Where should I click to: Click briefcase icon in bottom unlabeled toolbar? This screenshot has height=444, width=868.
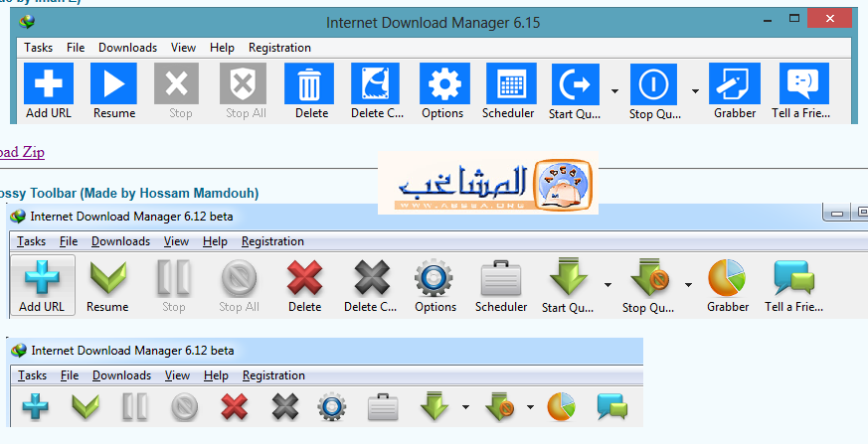pyautogui.click(x=383, y=408)
